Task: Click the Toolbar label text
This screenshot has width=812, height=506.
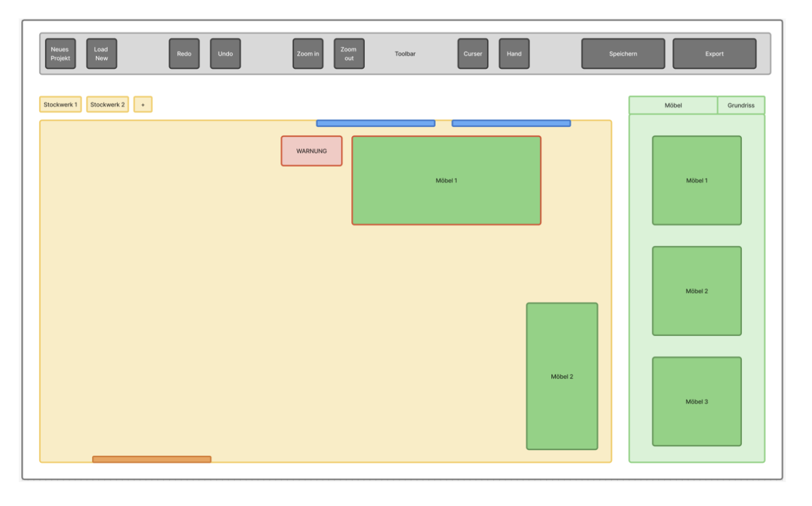Action: [x=405, y=54]
